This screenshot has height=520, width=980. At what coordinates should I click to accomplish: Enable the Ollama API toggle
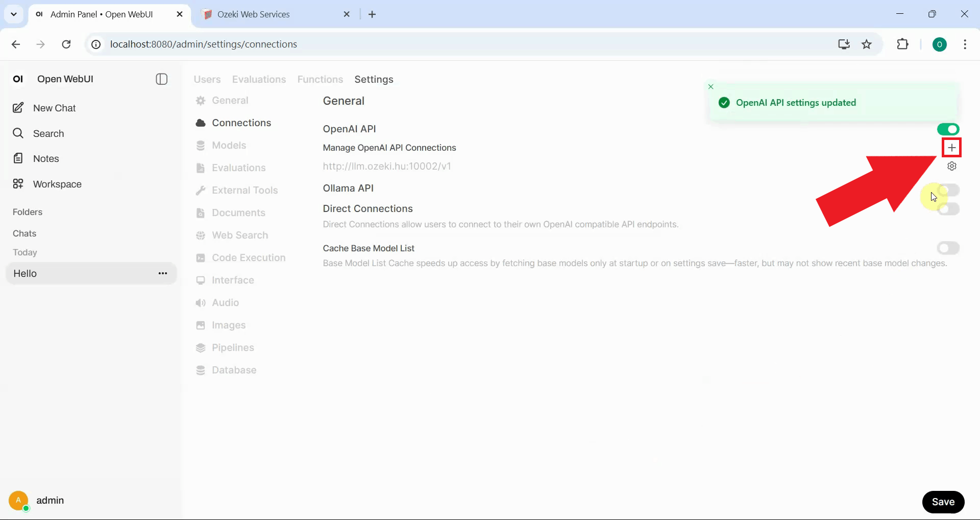pyautogui.click(x=948, y=190)
